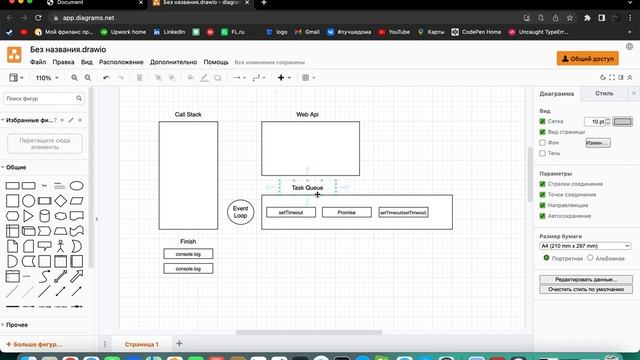Open the table insert dropdown
The height and width of the screenshot is (360, 640).
point(308,78)
